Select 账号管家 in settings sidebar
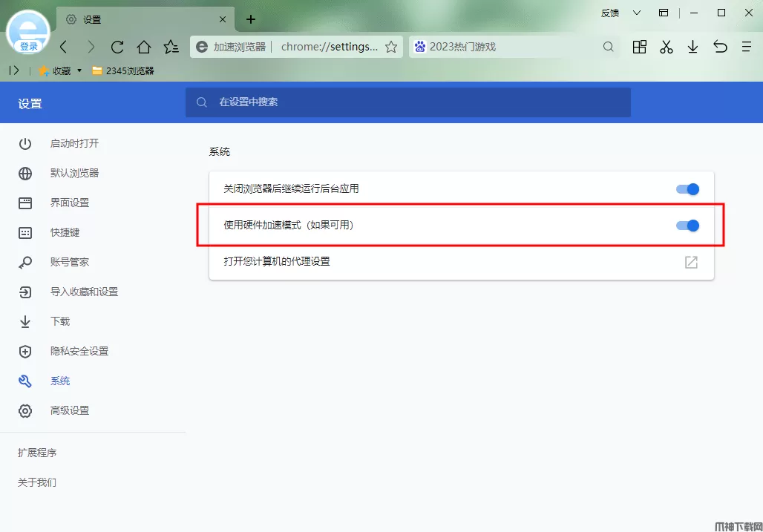Screen dimensions: 763x532 click(70, 262)
